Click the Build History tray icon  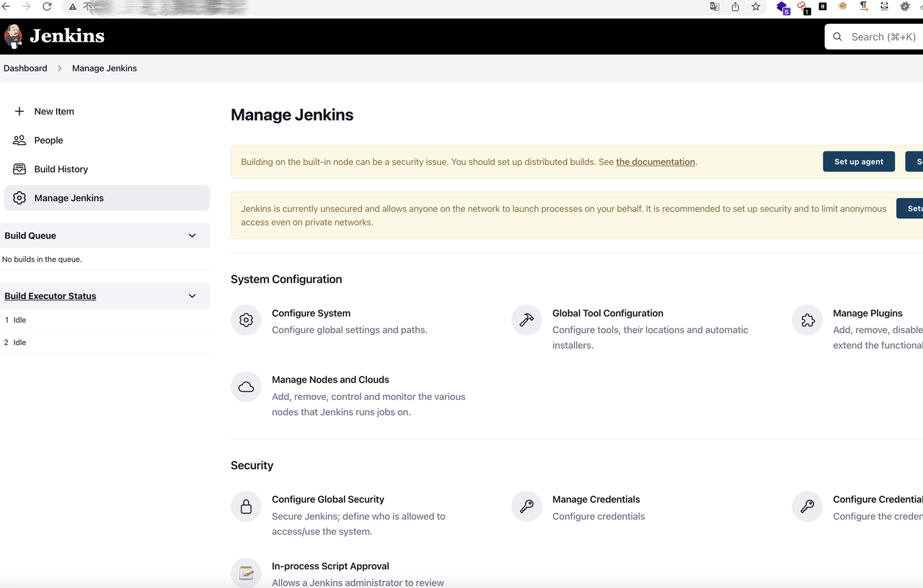pyautogui.click(x=19, y=169)
